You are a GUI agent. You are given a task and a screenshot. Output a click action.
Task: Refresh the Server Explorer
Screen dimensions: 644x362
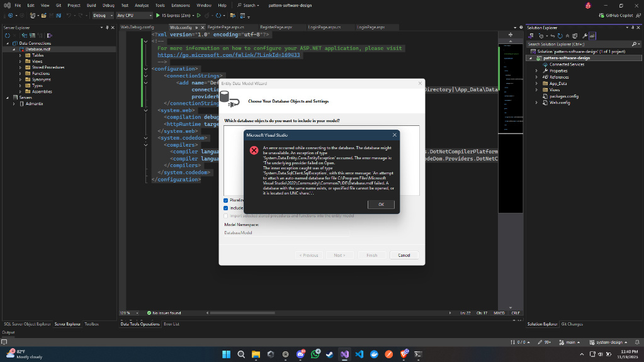pos(8,36)
